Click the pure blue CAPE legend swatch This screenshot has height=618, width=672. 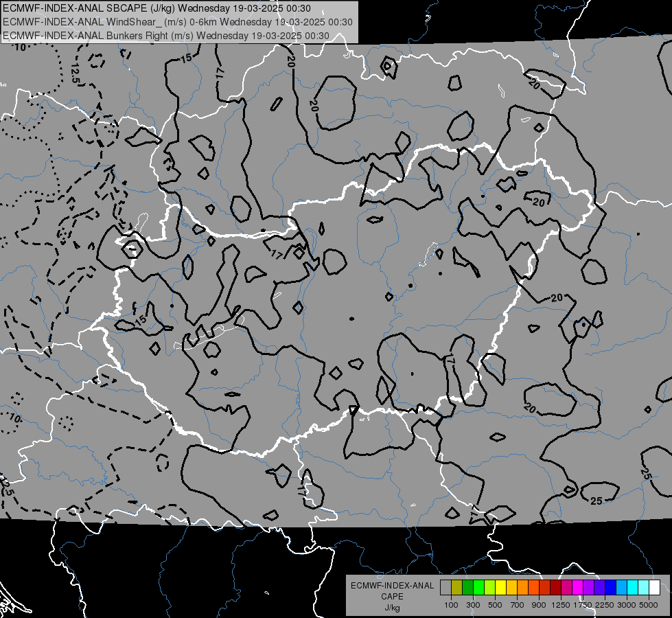click(x=611, y=587)
